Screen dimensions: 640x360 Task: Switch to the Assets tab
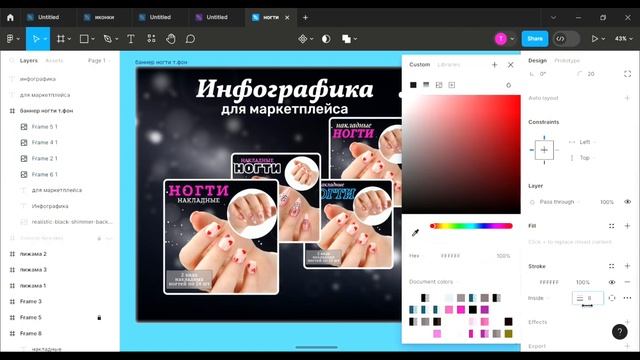[54, 60]
